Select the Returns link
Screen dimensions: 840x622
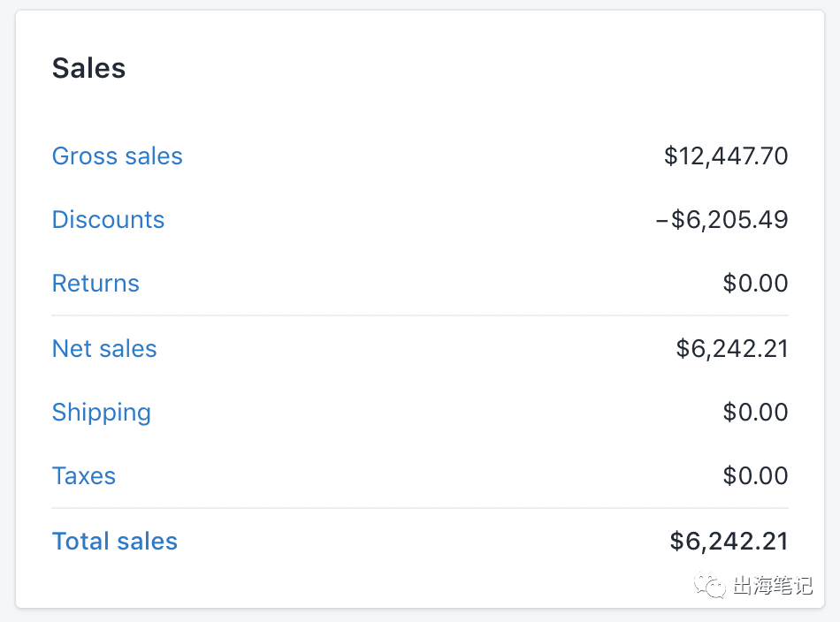95,283
